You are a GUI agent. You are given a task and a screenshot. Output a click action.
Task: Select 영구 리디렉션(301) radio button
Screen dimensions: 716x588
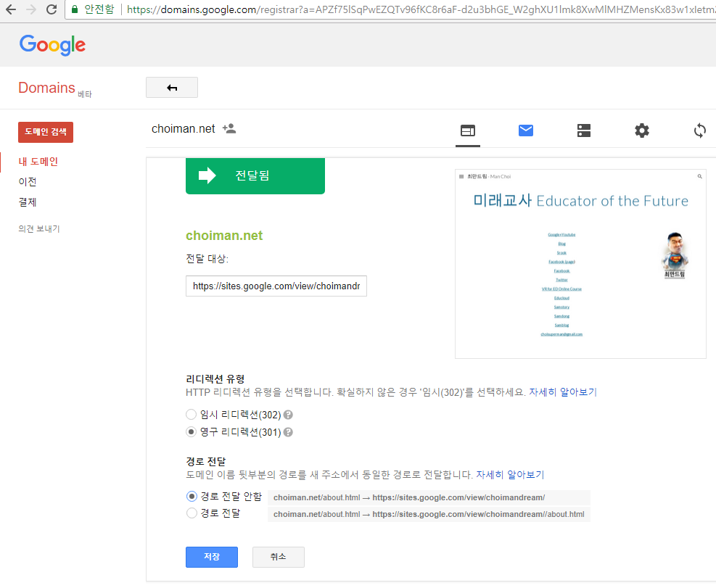(x=192, y=432)
